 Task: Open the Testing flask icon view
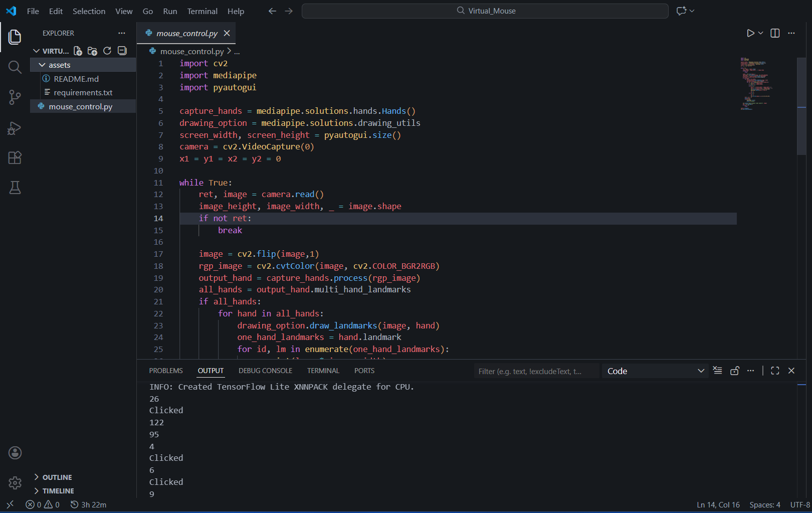coord(15,188)
